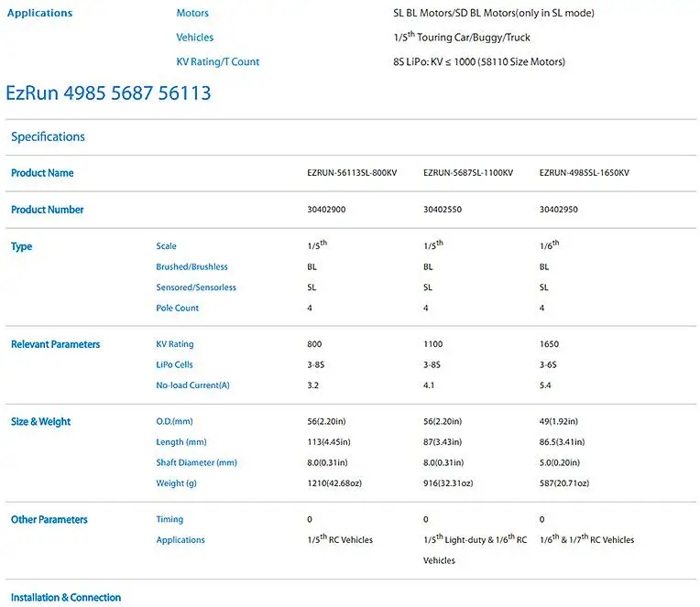The image size is (700, 607).
Task: Click the 8S LiPo KV ≤ 1000 text
Action: tap(479, 61)
